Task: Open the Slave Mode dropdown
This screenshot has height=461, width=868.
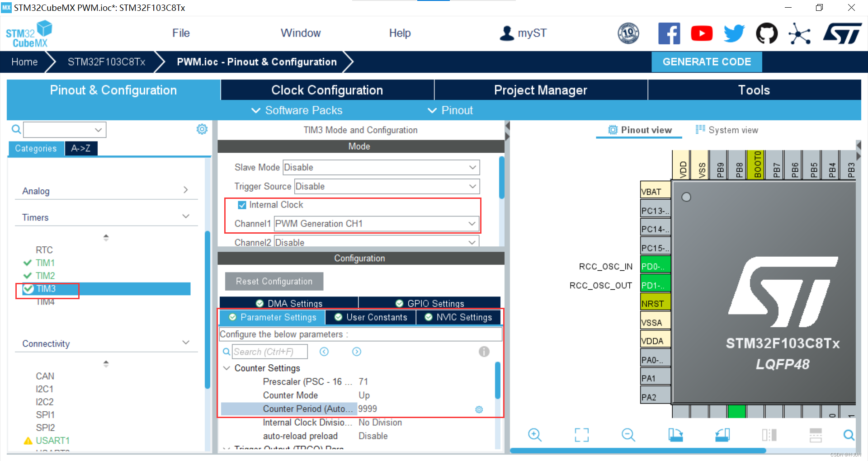Action: (x=381, y=167)
